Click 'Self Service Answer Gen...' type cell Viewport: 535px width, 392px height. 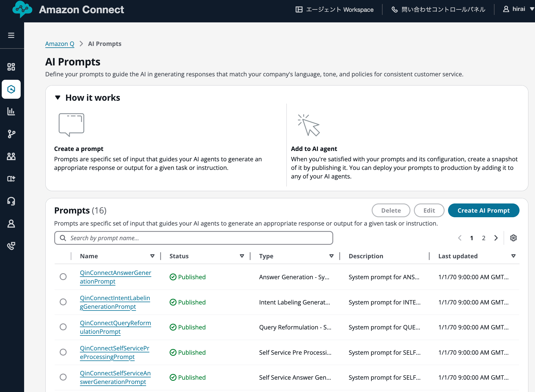(295, 377)
